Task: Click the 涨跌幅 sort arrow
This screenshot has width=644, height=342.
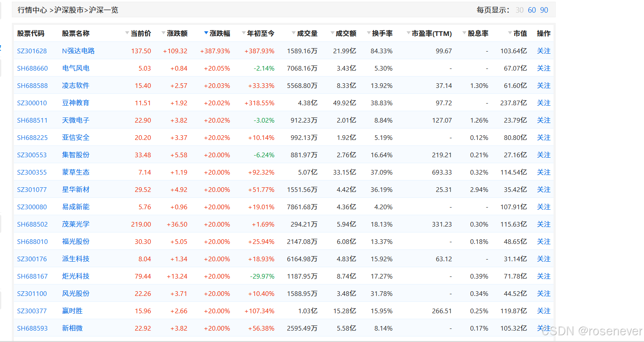Action: pos(206,33)
